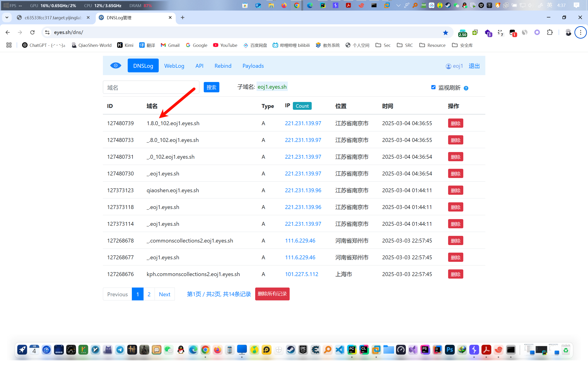Open the browser extensions puzzle icon
588x367 pixels.
(x=550, y=32)
